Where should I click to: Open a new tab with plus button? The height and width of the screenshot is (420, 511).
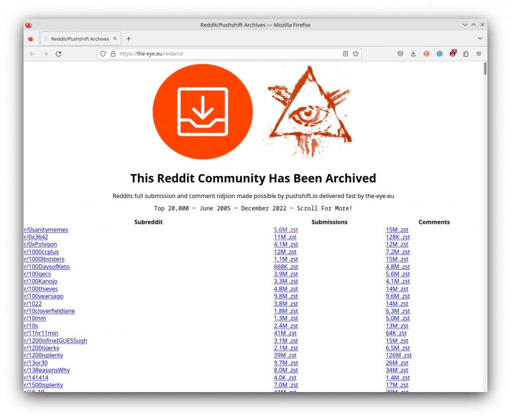[129, 39]
